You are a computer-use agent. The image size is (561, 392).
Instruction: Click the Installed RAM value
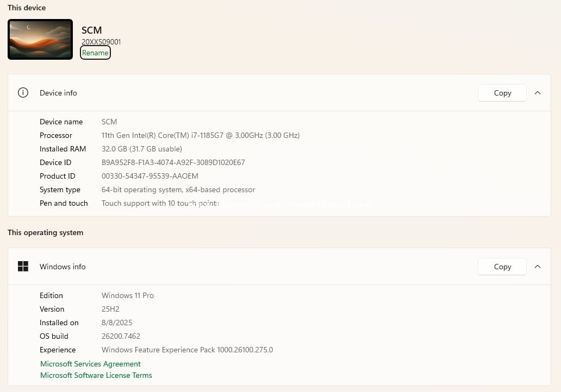(x=141, y=149)
